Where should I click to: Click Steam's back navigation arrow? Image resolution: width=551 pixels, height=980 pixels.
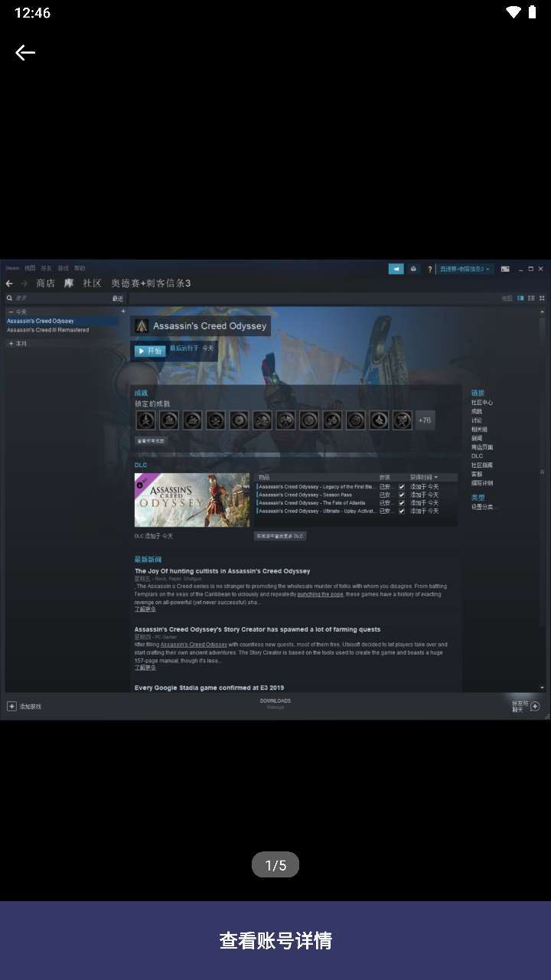(x=10, y=283)
